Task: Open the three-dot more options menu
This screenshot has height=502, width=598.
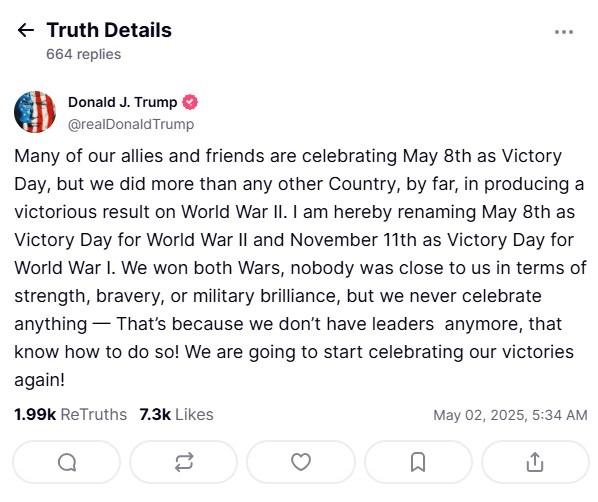Action: pyautogui.click(x=564, y=32)
